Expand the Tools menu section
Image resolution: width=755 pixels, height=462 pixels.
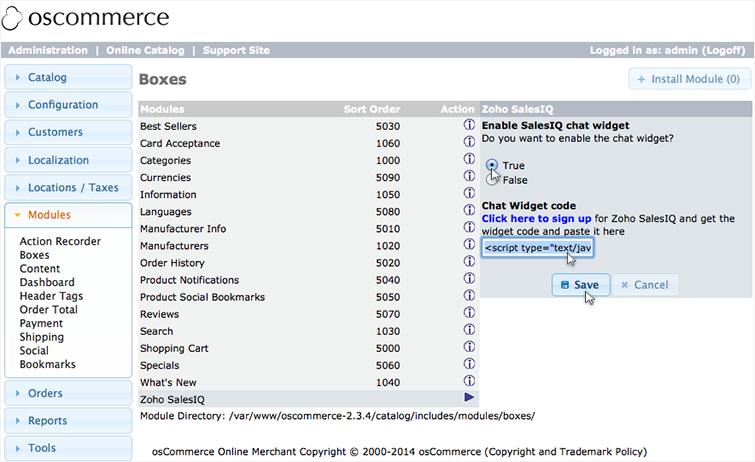pos(68,448)
